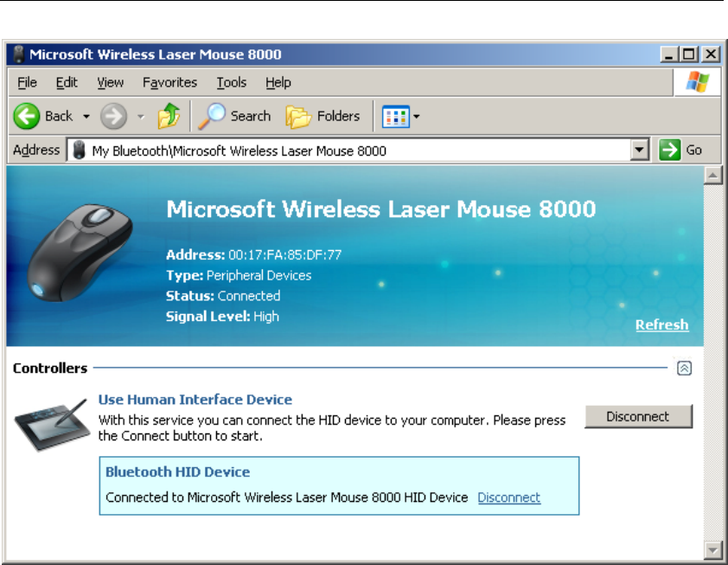Click the Signal Level 'High' text
The image size is (728, 565).
coord(266,317)
